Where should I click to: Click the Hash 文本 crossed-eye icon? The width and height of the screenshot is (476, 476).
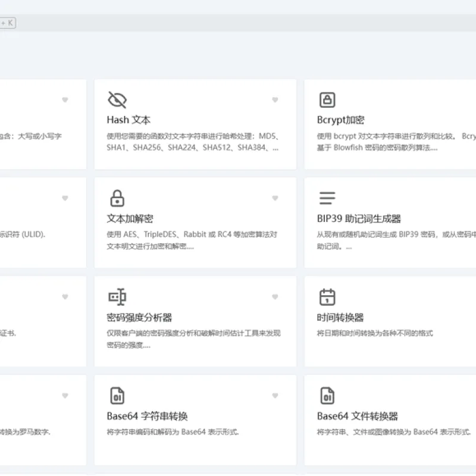click(x=117, y=99)
